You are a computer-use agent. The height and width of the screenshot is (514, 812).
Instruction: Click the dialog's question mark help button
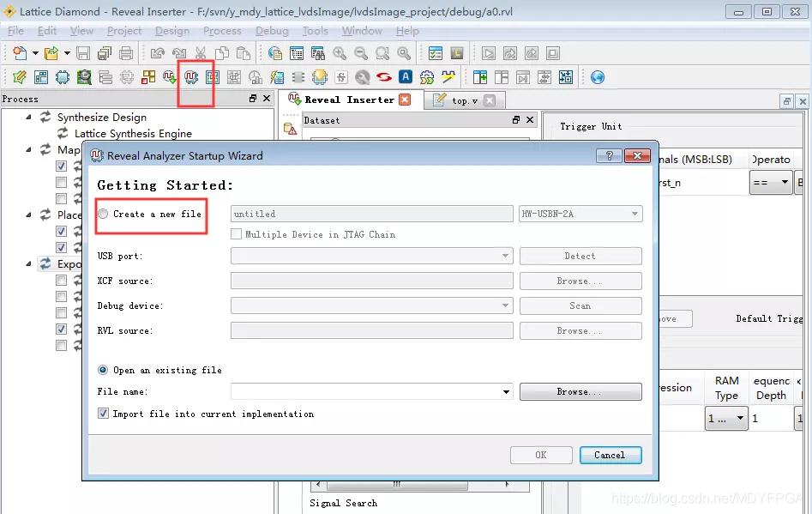point(610,156)
